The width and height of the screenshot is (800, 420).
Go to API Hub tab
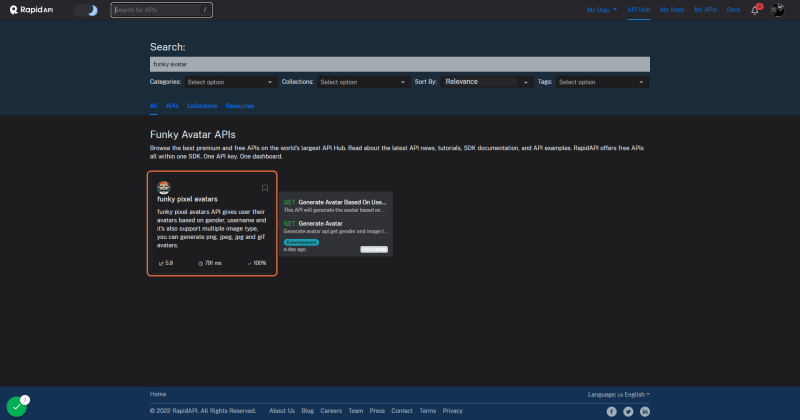(638, 10)
